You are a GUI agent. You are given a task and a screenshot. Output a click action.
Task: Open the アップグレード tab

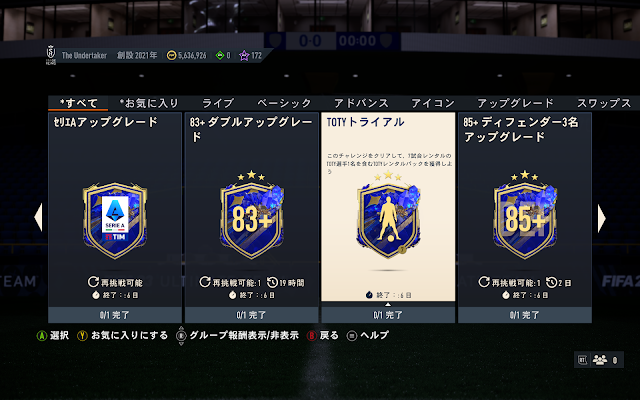pyautogui.click(x=515, y=103)
